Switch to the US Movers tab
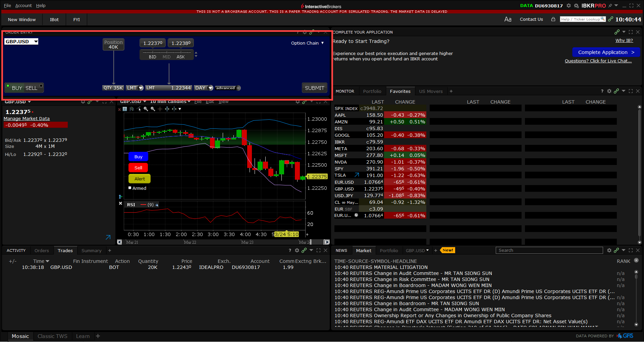644x342 pixels. [x=431, y=91]
